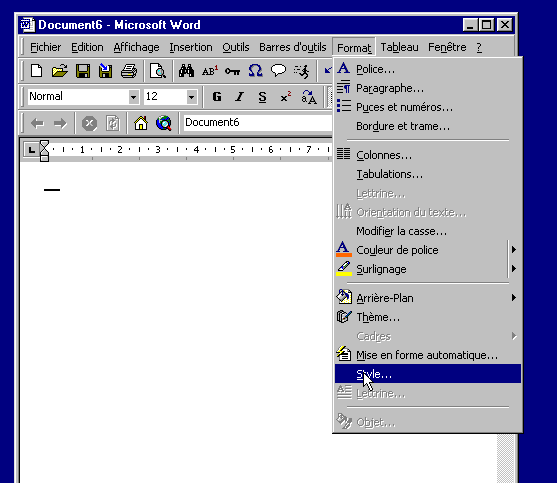Image resolution: width=557 pixels, height=483 pixels.
Task: Insert footnote AB1 icon
Action: coord(210,71)
